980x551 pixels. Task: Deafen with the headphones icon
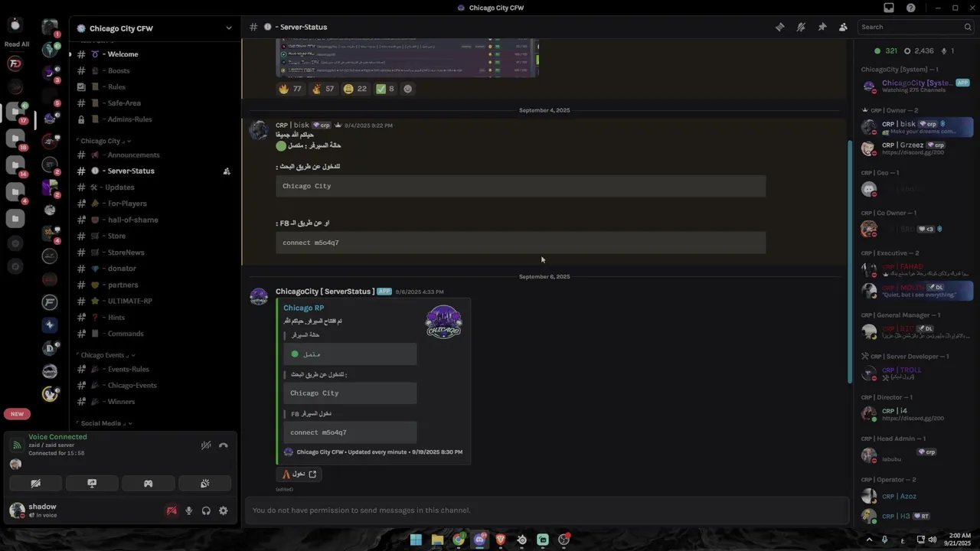(206, 511)
